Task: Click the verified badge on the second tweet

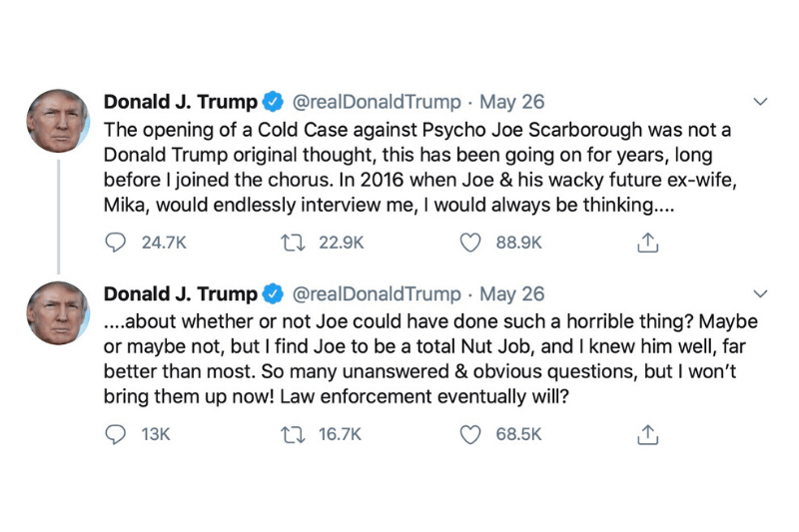Action: coord(272,293)
